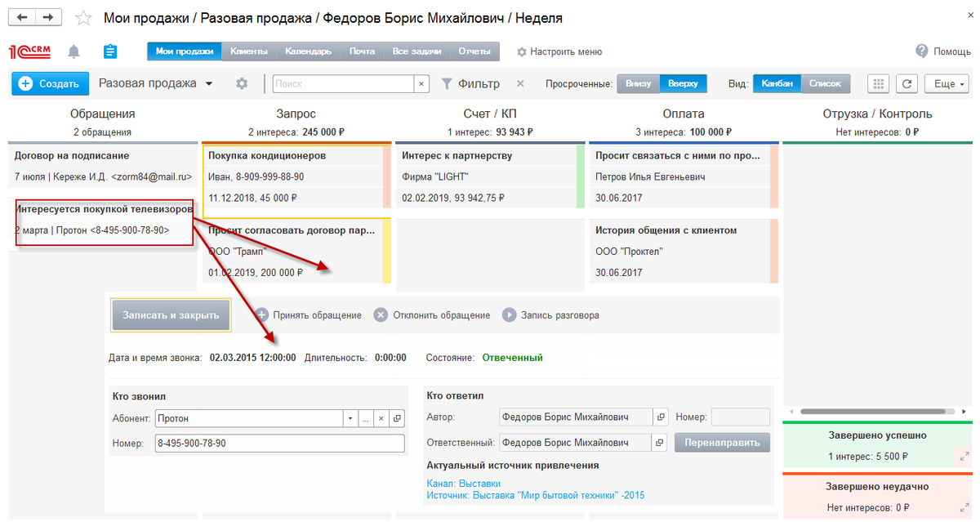
Task: Click Отклонить обращение
Action: [x=432, y=315]
